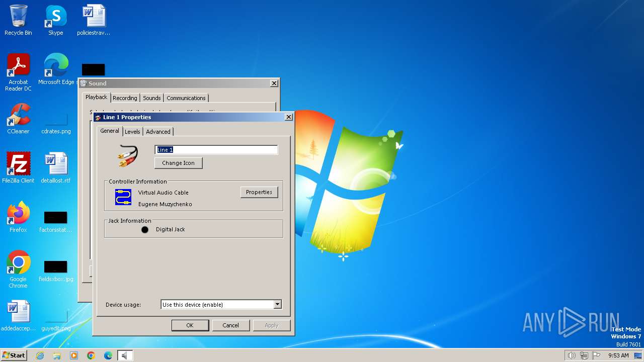Screen dimensions: 644x362
Task: Open the Recycle Bin desktop icon
Action: tap(18, 20)
